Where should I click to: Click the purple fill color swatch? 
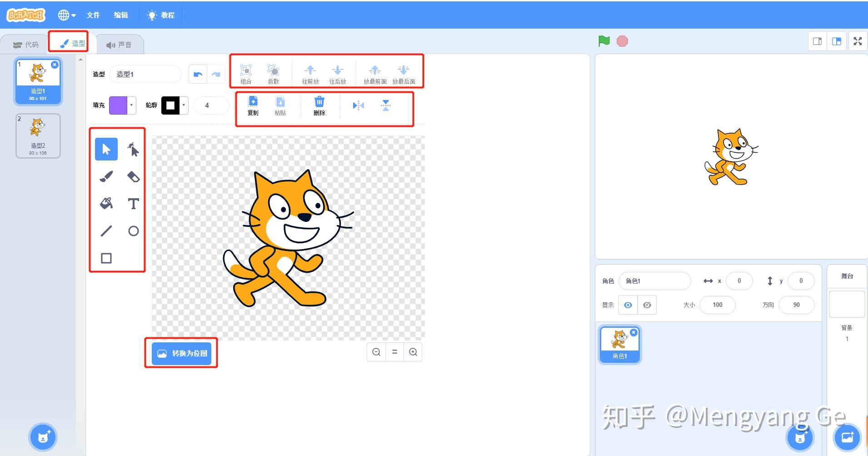(x=118, y=105)
